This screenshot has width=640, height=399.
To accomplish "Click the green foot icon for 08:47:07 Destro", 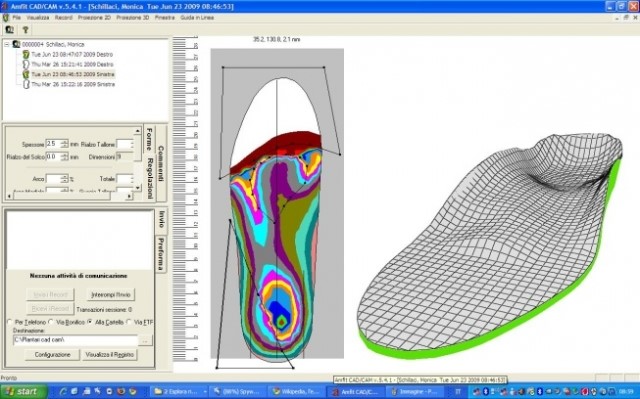I will tap(26, 54).
